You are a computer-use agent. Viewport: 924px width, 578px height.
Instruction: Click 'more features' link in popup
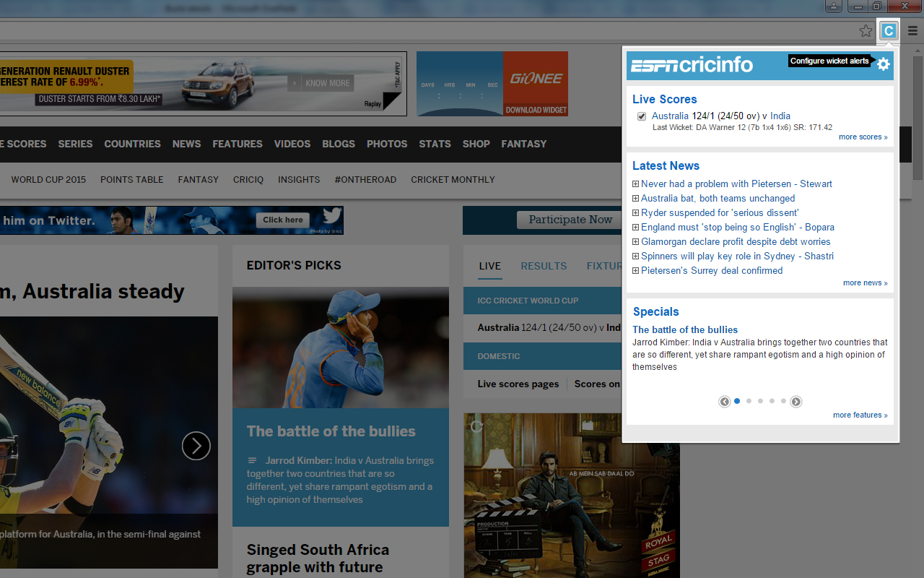coord(860,415)
